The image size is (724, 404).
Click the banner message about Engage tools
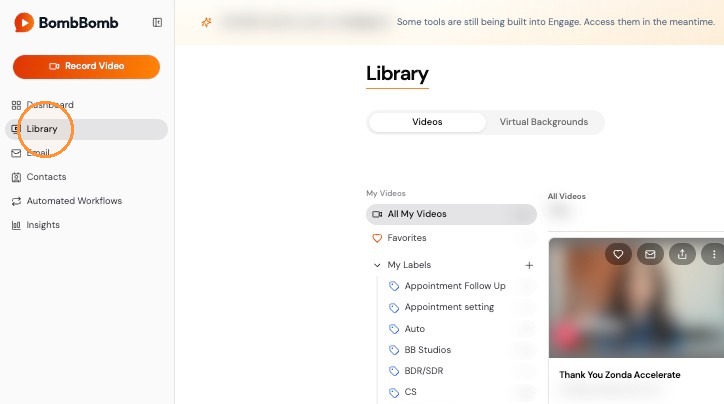click(x=555, y=22)
